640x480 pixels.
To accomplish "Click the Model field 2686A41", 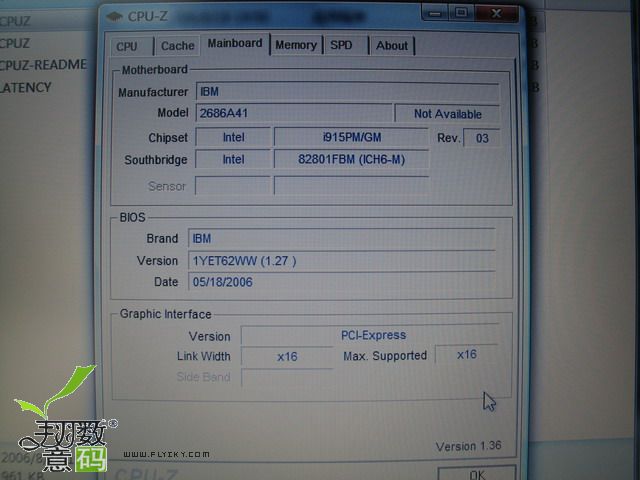I will pos(294,113).
